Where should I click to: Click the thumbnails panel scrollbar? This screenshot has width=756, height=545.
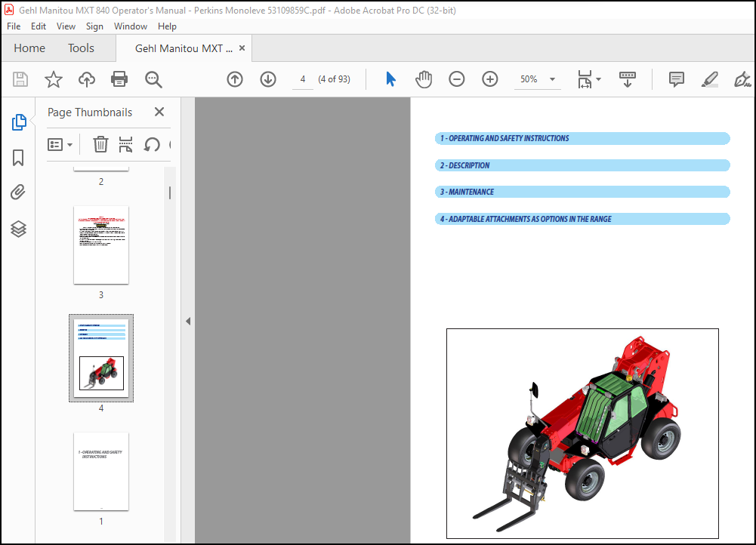(170, 192)
